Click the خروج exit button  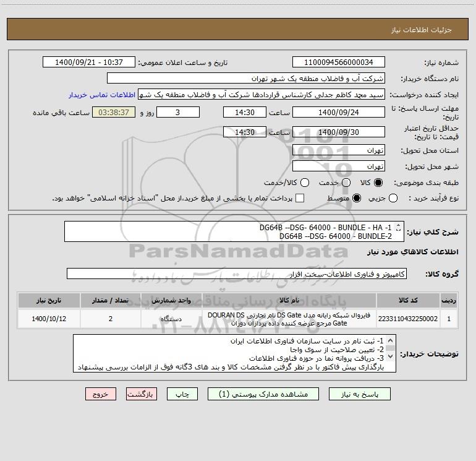coord(101,394)
